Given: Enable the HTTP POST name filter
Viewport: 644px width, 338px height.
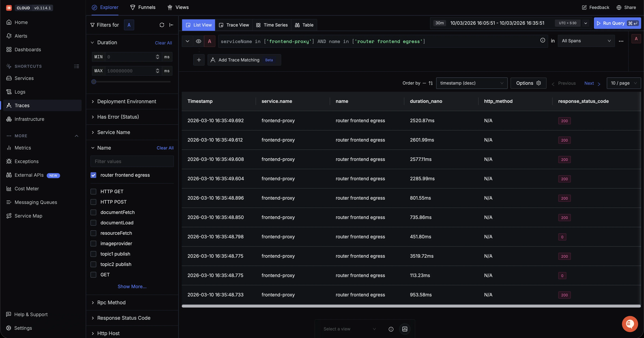Looking at the screenshot, I should click(x=94, y=202).
